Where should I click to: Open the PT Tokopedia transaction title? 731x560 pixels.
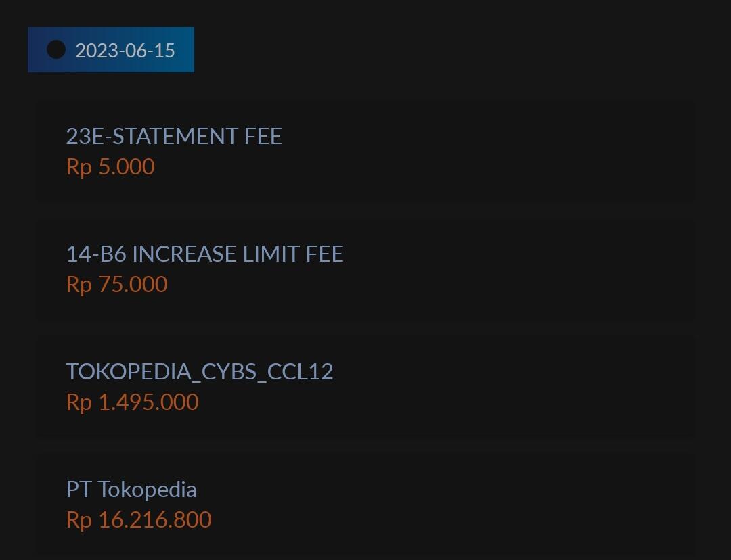[131, 489]
